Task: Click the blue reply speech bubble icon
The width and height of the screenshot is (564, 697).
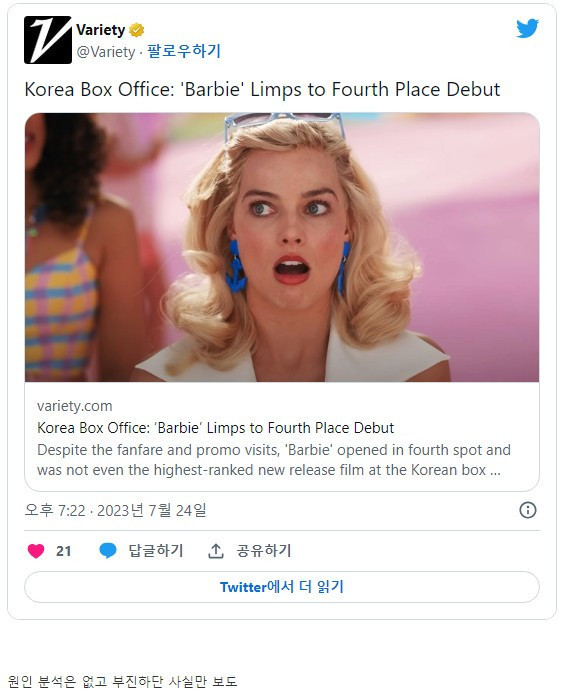Action: 108,551
